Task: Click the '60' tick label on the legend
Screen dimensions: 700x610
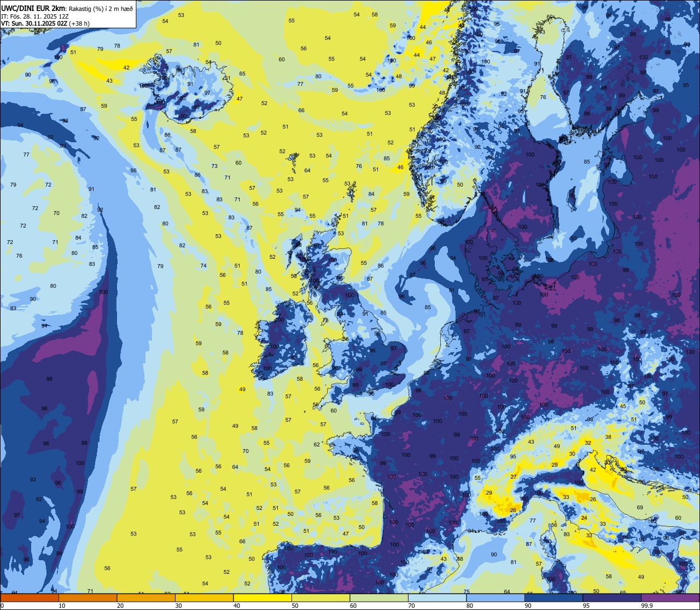Action: pyautogui.click(x=353, y=606)
